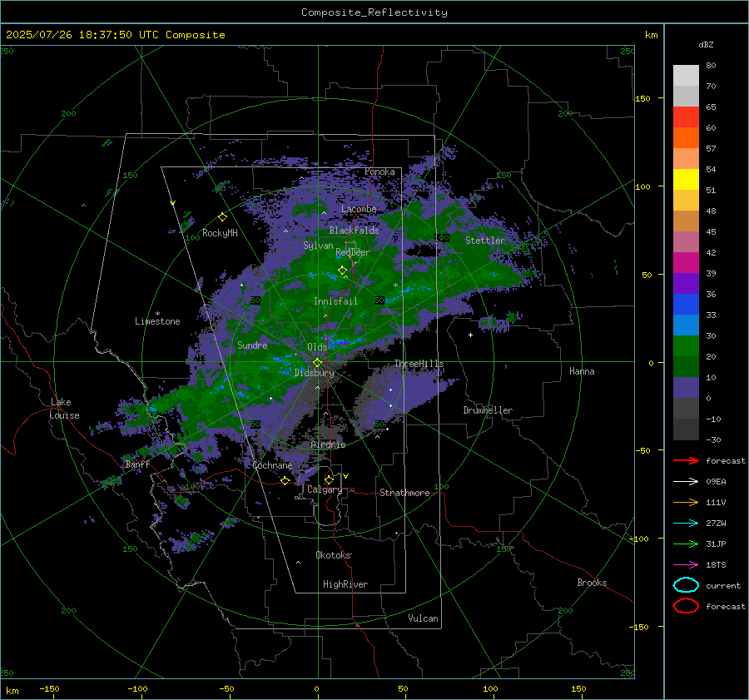Click the cyan 27ZW arrow legend icon
Image resolution: width=749 pixels, height=700 pixels.
tap(686, 524)
